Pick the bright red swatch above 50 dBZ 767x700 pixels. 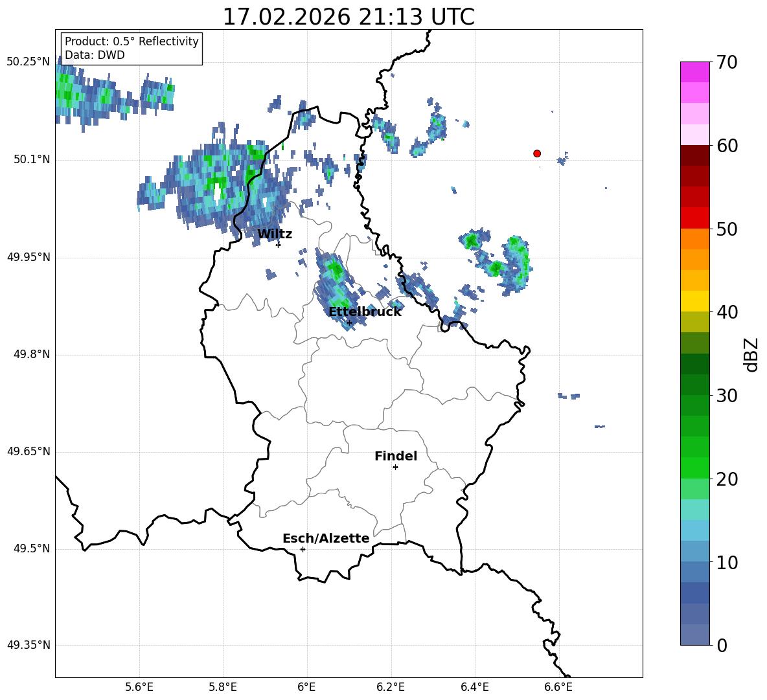click(x=695, y=218)
